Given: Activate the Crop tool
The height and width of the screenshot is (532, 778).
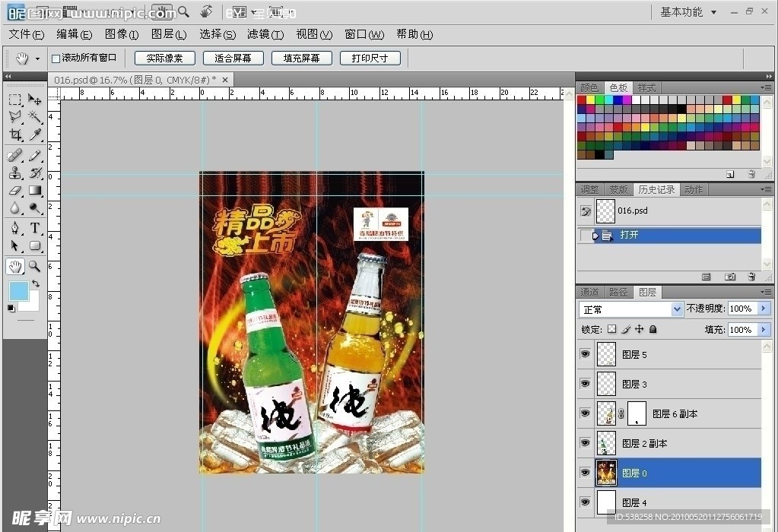Looking at the screenshot, I should tap(15, 134).
